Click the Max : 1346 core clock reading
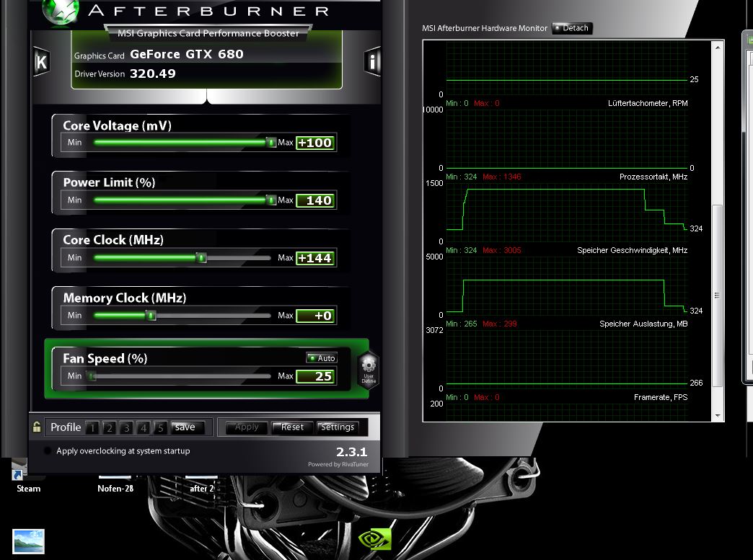This screenshot has width=753, height=560. 502,177
